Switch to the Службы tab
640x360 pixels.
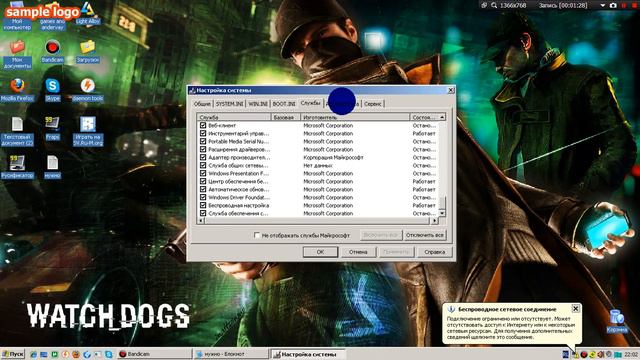coord(311,103)
